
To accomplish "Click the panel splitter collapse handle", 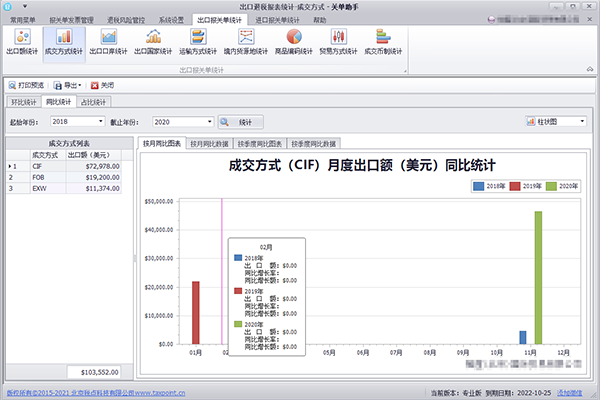I will pyautogui.click(x=135, y=259).
